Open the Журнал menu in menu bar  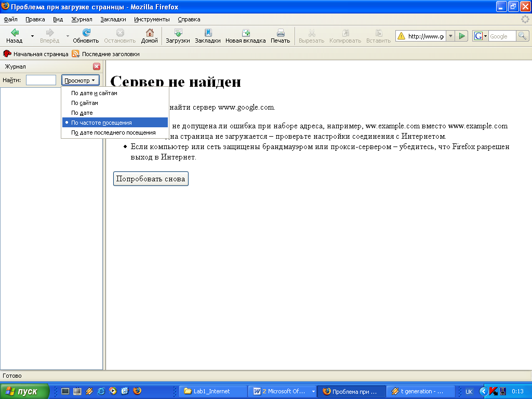point(82,19)
